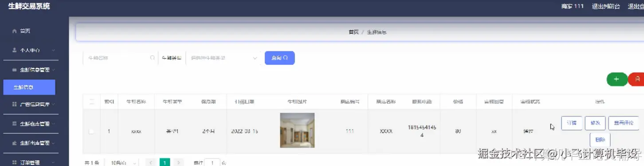Click page number 1 in pagination
Viewport: 644px width, 166px height.
pyautogui.click(x=165, y=162)
